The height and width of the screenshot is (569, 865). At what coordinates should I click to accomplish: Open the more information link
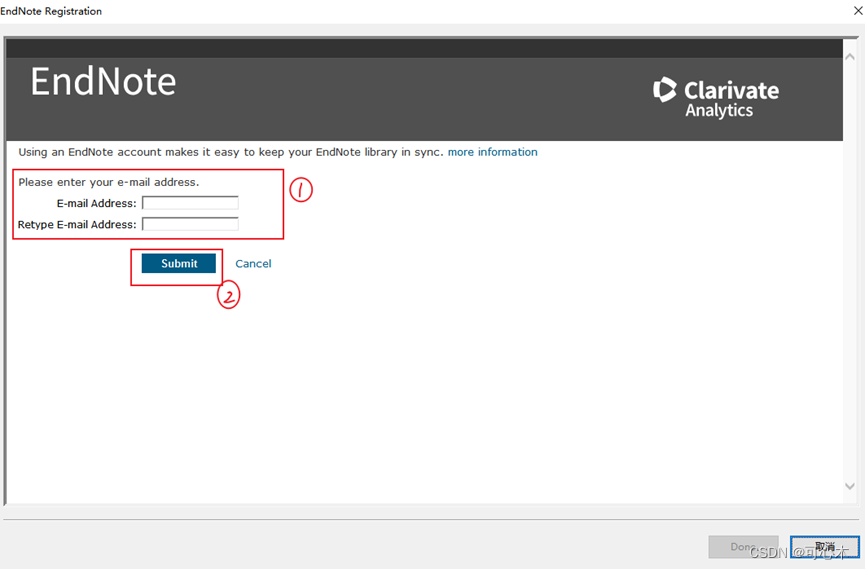[x=493, y=152]
